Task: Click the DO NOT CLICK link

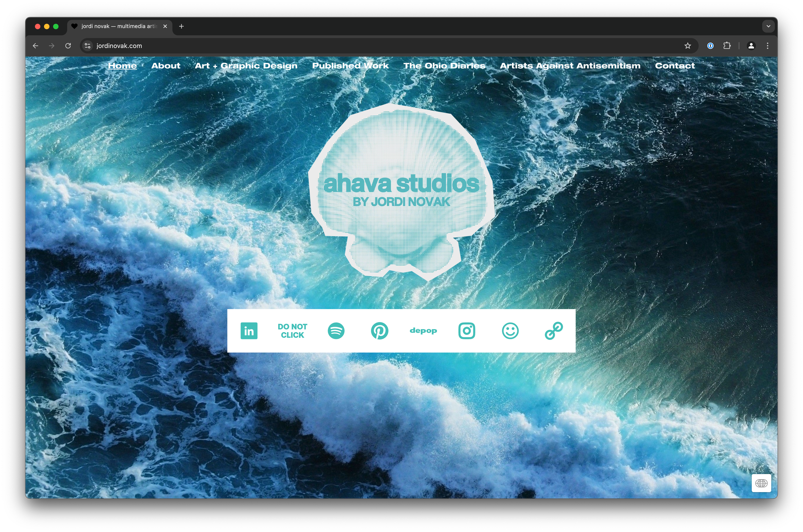Action: click(292, 331)
